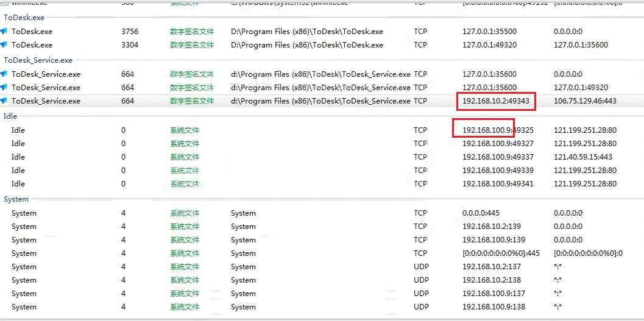The image size is (644, 321).
Task: Select remote address 127.0.0.1:35600 of PID 3304
Action: (581, 44)
